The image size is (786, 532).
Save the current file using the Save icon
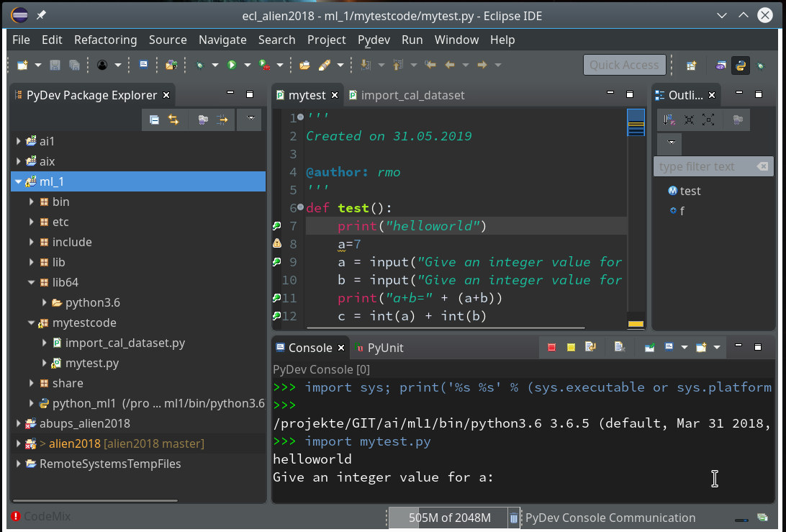tap(53, 64)
